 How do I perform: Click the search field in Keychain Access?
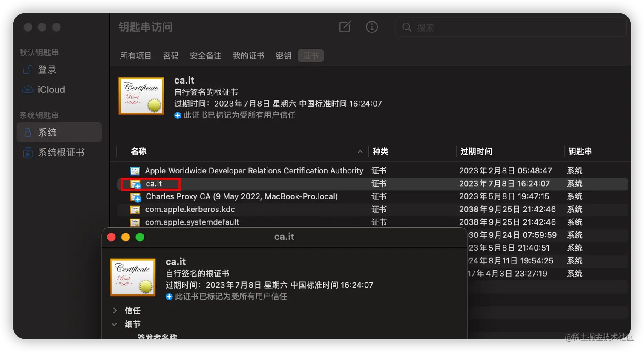point(511,27)
